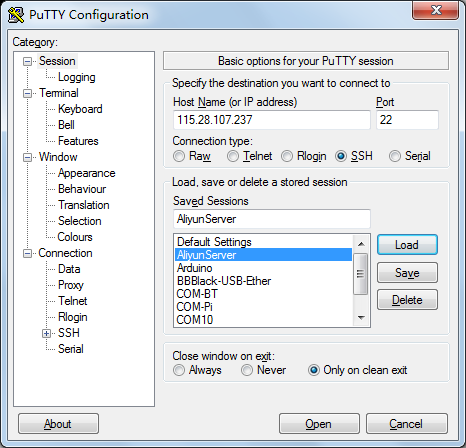The height and width of the screenshot is (448, 466).
Task: Click the About button
Action: pos(58,424)
